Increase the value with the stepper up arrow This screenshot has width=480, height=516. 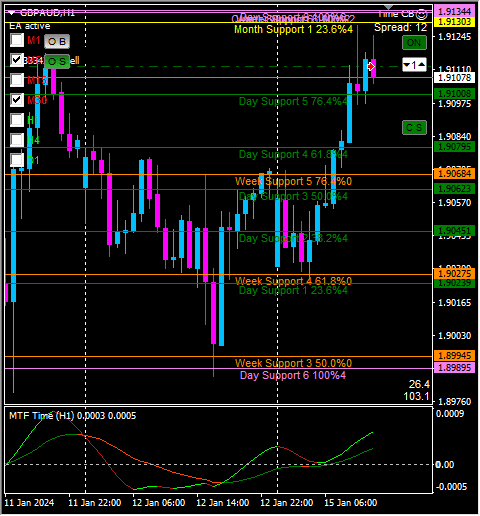[x=422, y=65]
